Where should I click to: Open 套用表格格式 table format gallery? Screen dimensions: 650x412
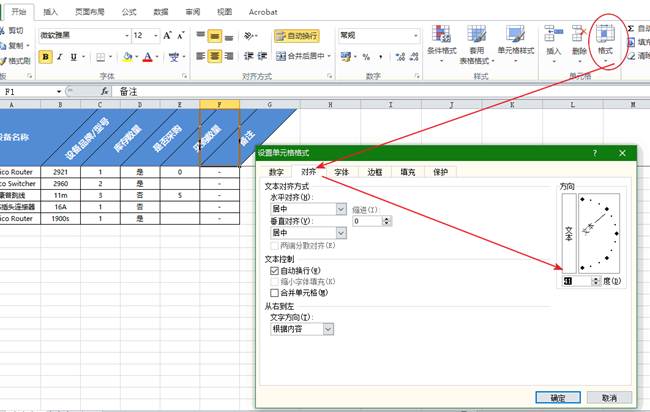pos(477,44)
